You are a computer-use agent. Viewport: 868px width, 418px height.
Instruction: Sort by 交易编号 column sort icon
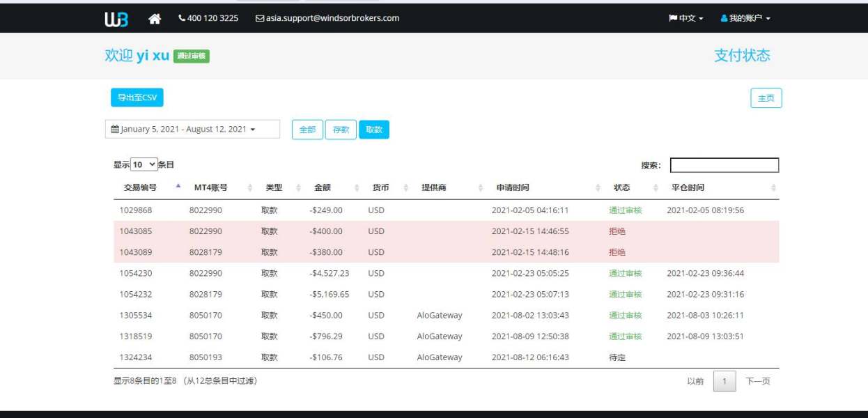[x=178, y=187]
